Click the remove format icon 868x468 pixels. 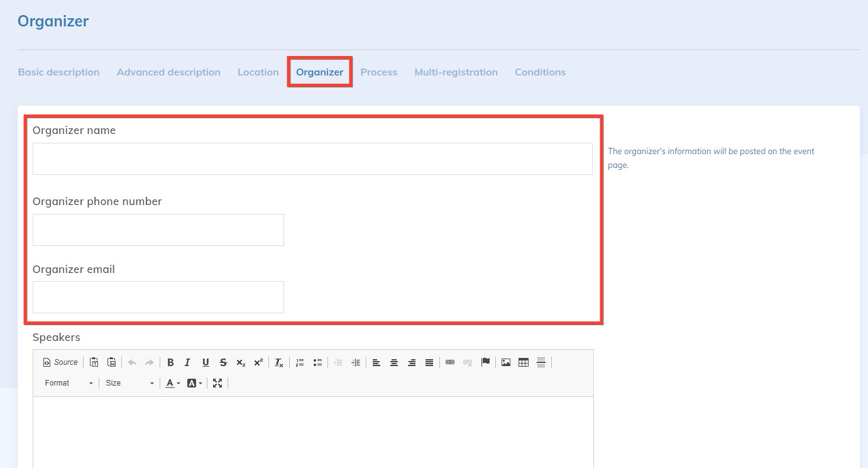(279, 362)
